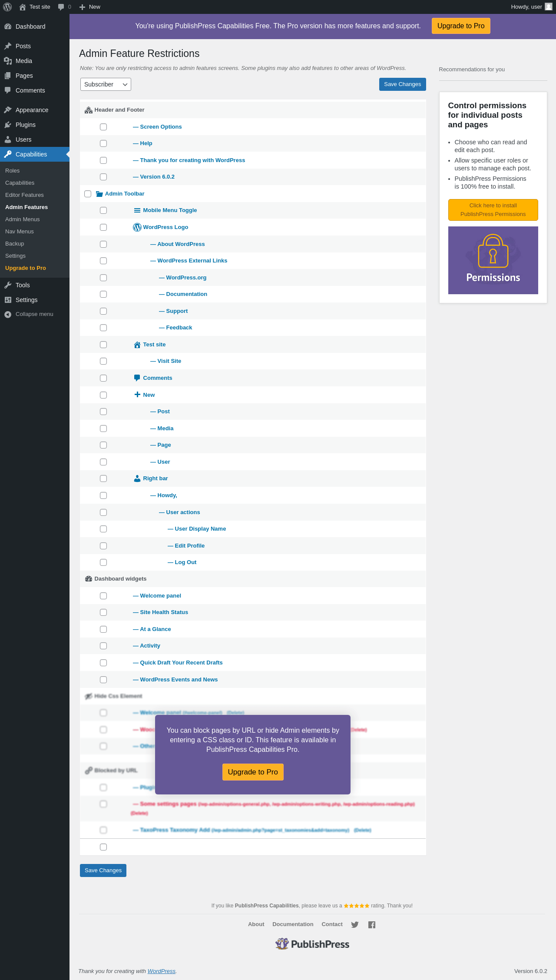Click the Tools wrench icon in sidebar

pos(8,285)
